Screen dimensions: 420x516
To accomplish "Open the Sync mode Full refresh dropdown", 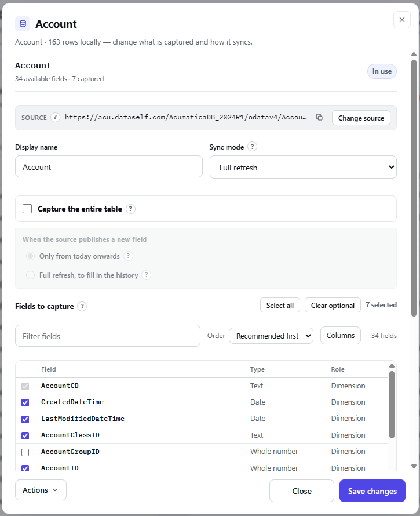I will 303,167.
